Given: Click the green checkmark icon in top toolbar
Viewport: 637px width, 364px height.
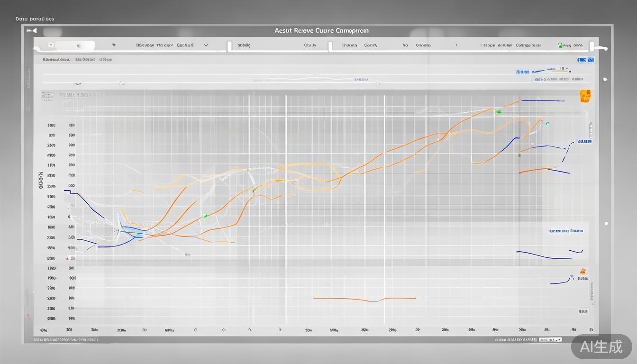Looking at the screenshot, I should click(560, 45).
